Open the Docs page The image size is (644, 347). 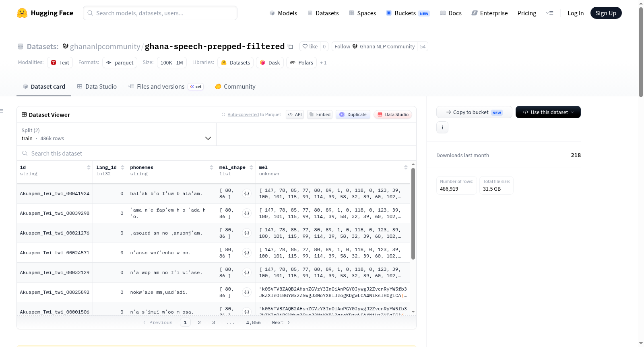point(450,13)
